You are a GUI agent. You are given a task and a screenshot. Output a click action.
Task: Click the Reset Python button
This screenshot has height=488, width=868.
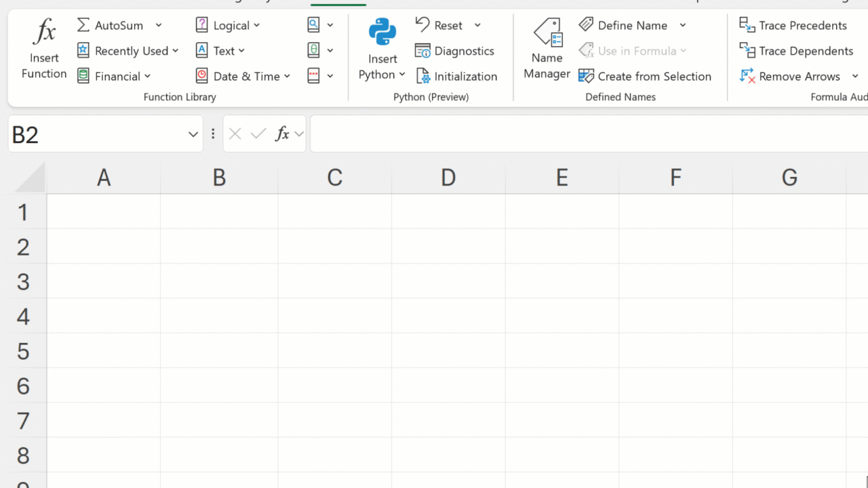440,26
